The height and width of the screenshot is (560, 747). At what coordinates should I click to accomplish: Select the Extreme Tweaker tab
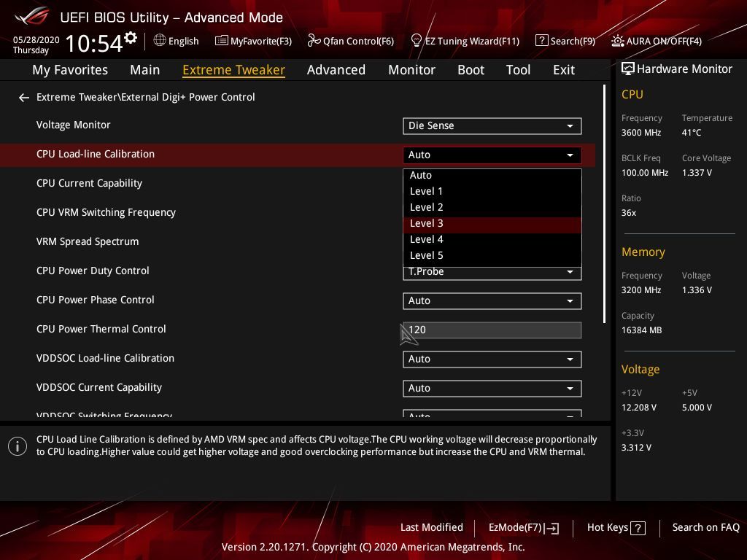(233, 70)
